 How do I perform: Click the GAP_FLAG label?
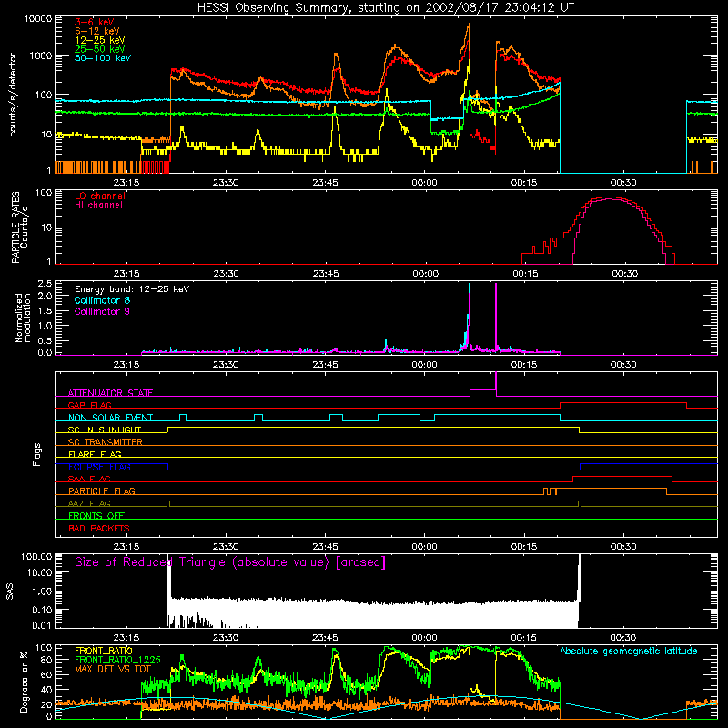click(x=89, y=405)
